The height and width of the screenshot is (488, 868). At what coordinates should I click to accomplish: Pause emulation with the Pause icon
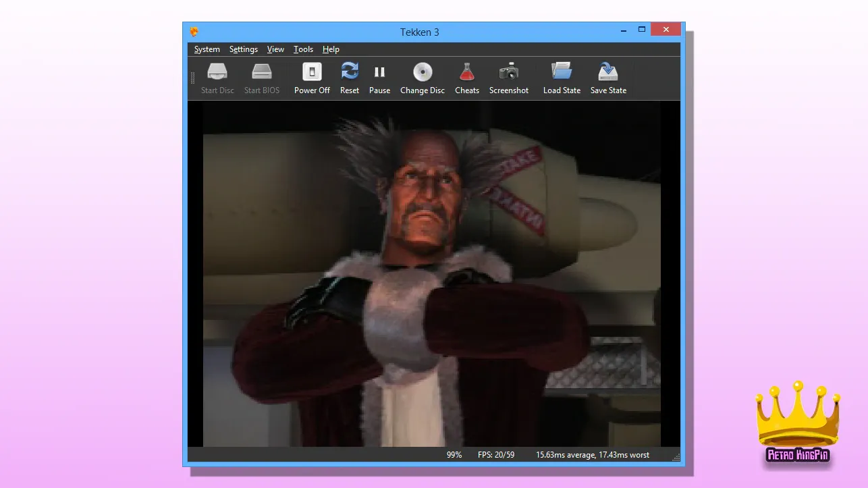point(379,78)
